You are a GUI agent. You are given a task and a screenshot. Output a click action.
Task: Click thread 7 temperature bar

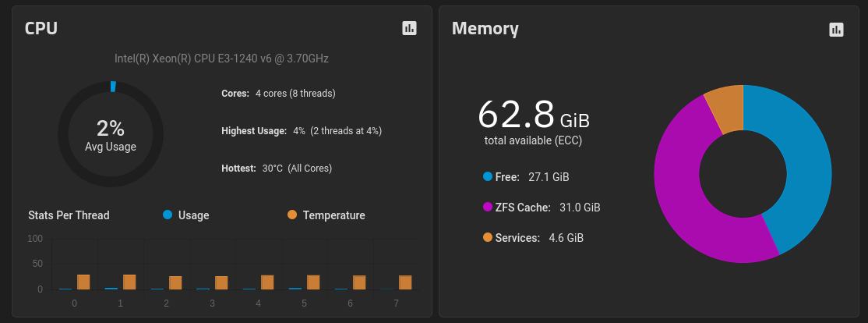coord(405,282)
